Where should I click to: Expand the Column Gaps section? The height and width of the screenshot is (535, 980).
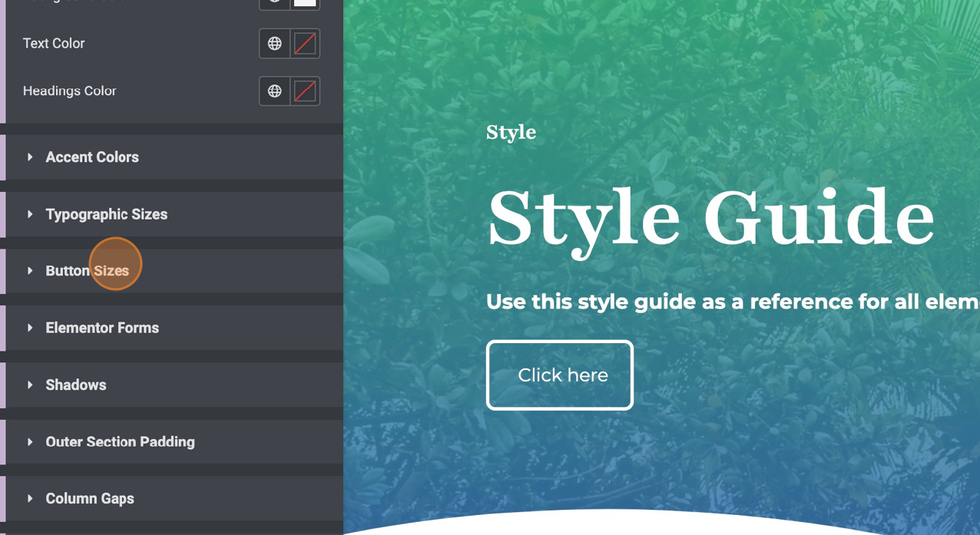pos(174,499)
